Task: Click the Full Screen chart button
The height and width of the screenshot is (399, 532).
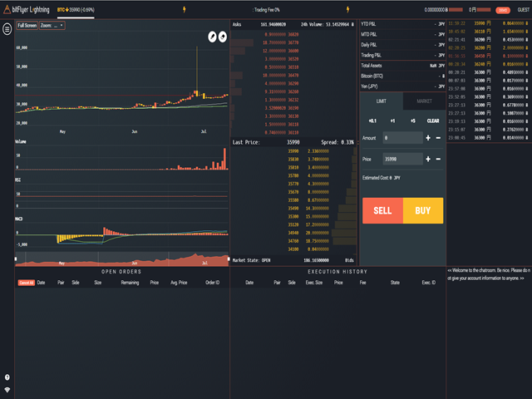Action: click(27, 26)
